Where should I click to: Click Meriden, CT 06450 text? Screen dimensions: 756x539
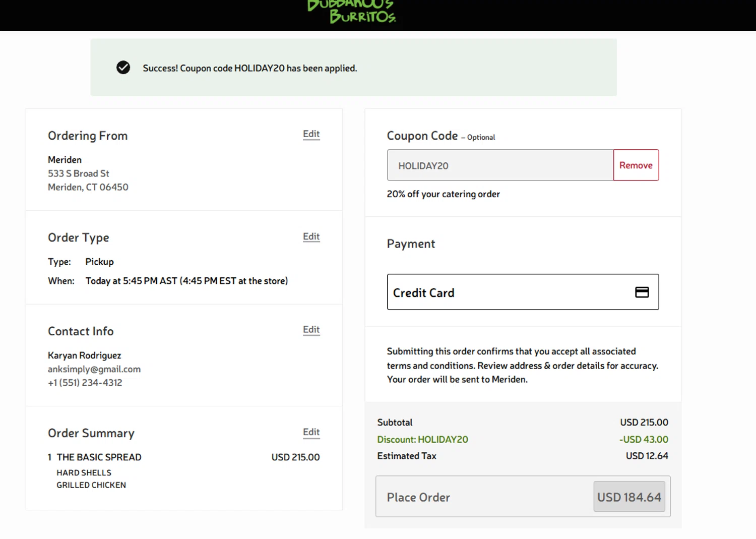(88, 187)
